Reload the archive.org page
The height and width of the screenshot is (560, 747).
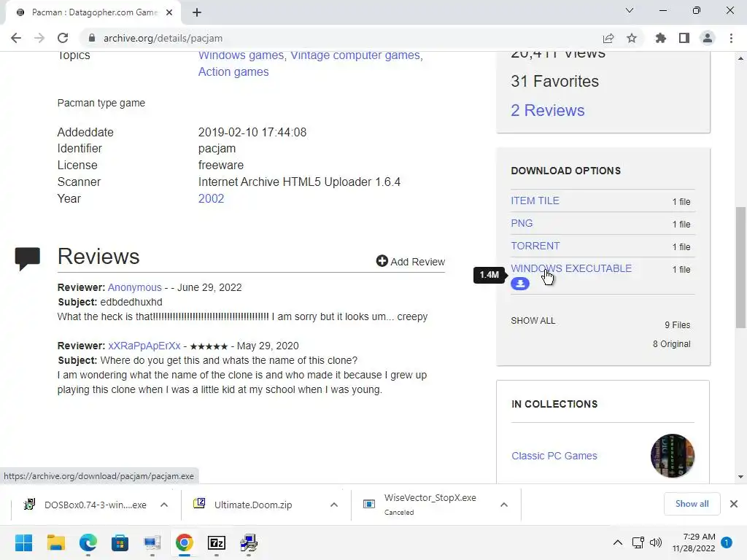point(63,38)
